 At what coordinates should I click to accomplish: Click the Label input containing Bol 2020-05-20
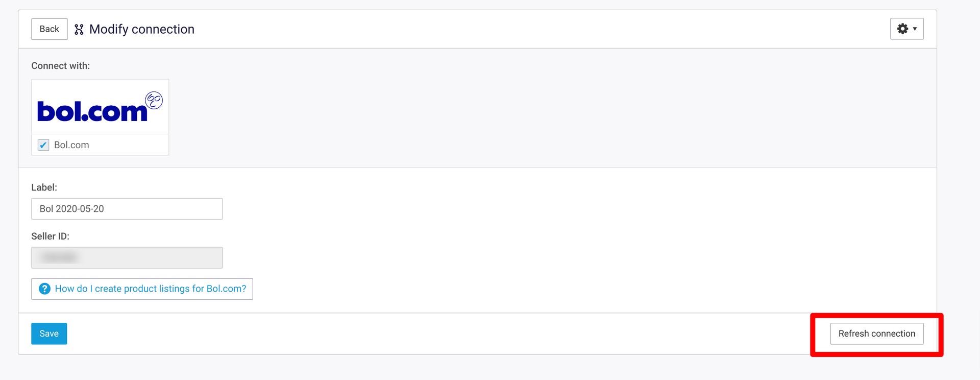tap(127, 209)
